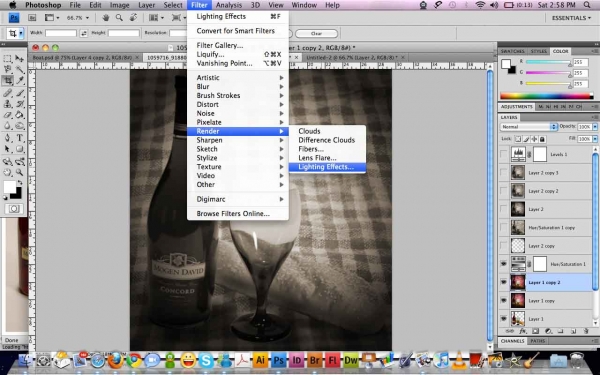Choose Lens Flare... from Render submenu

(x=327, y=158)
